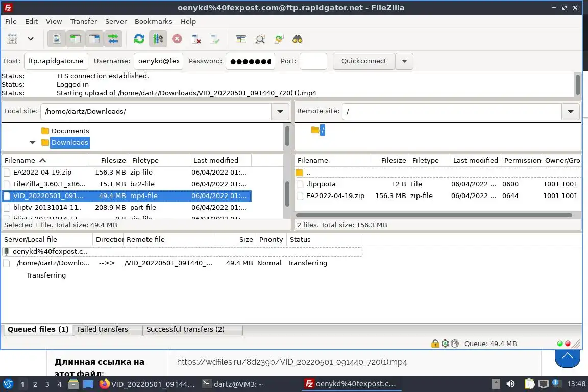Viewport: 588px width, 392px height.
Task: Open the Transfer menu
Action: [x=84, y=22]
